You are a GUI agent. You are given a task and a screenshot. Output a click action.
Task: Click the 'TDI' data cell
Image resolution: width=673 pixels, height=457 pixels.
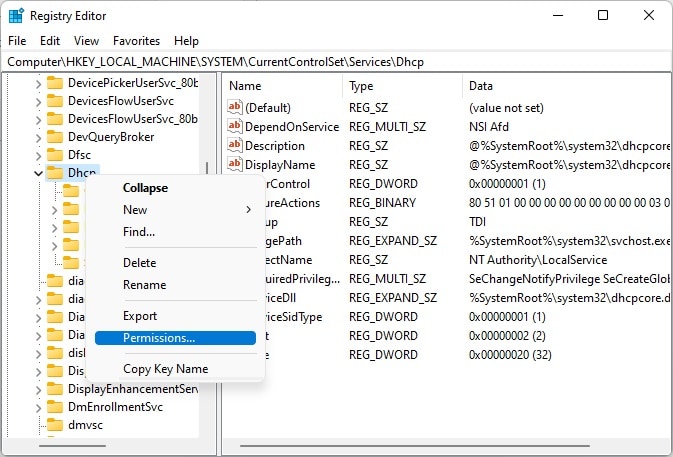(477, 222)
